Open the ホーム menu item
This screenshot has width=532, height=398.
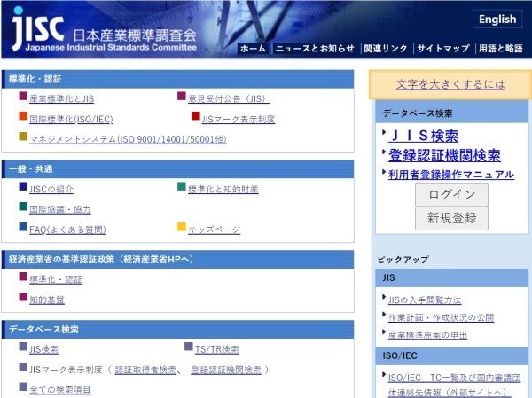tap(253, 49)
